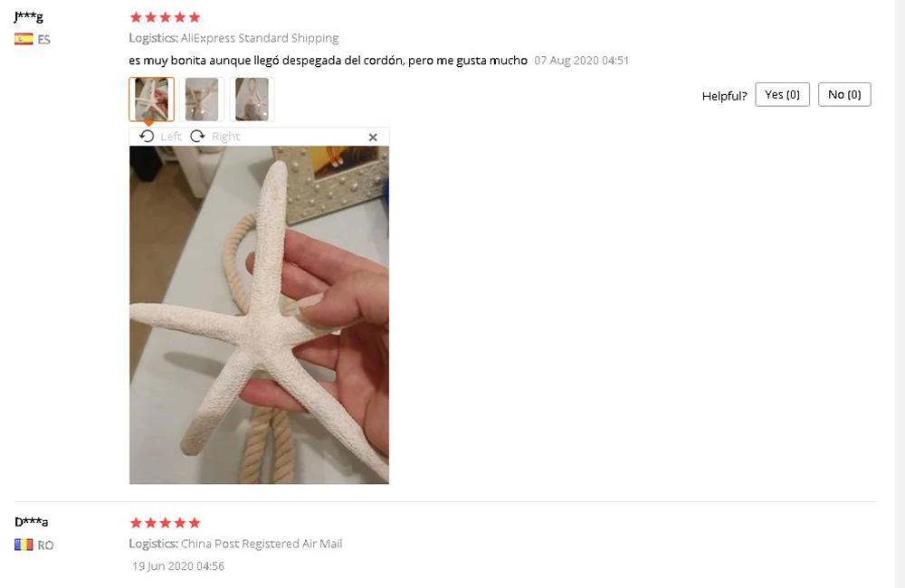The height and width of the screenshot is (588, 905).
Task: Click the large starfish photo
Action: [259, 315]
